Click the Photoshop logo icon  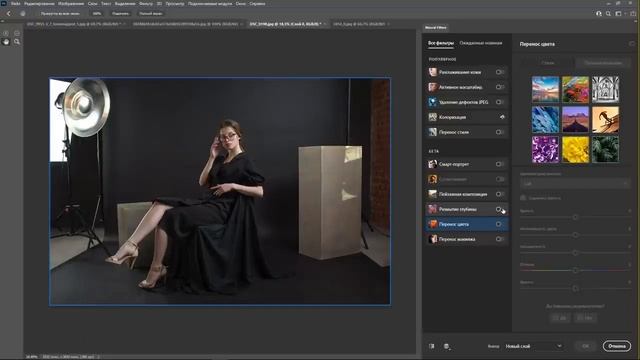point(4,3)
